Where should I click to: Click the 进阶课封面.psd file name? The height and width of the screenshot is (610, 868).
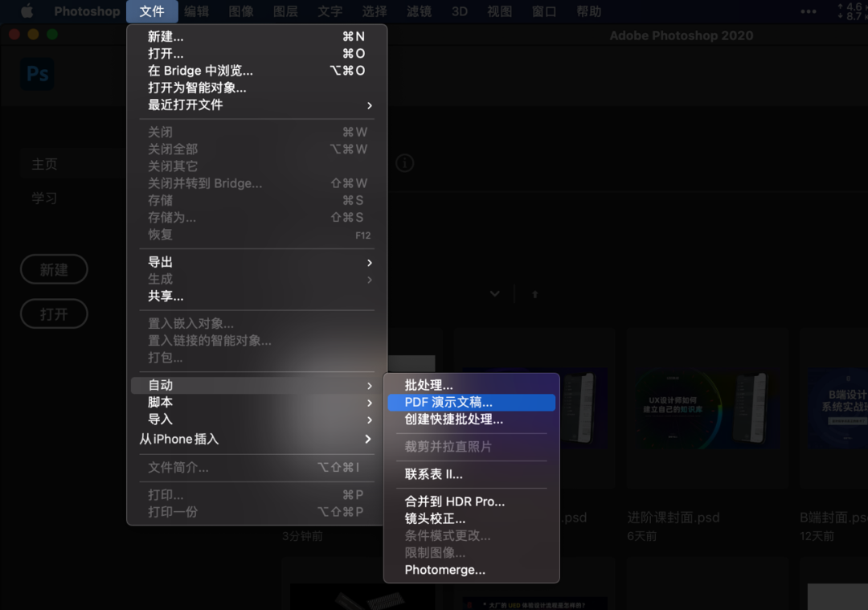[674, 518]
